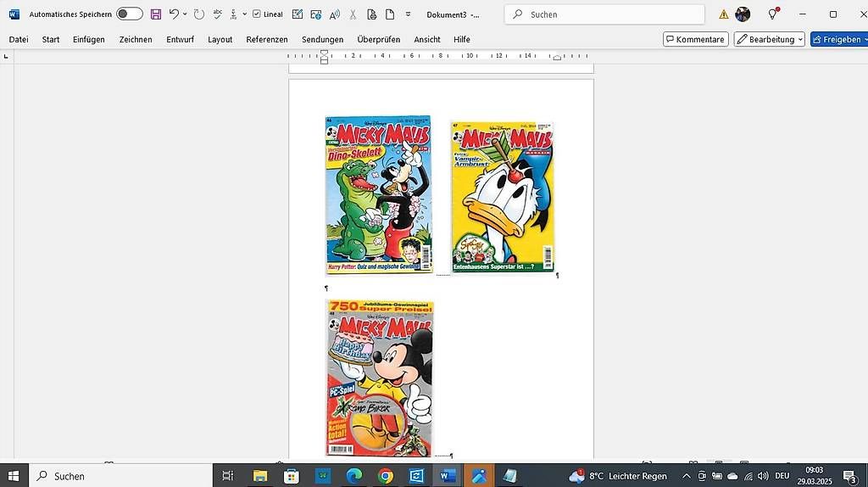Open the notification center icon
The width and height of the screenshot is (868, 487).
tap(849, 476)
